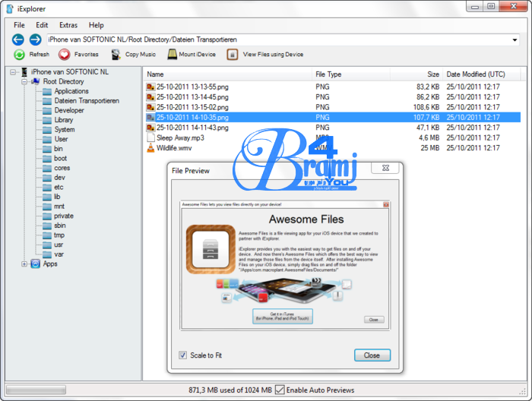This screenshot has height=401, width=532.
Task: Select the sbin folder in tree
Action: (60, 226)
